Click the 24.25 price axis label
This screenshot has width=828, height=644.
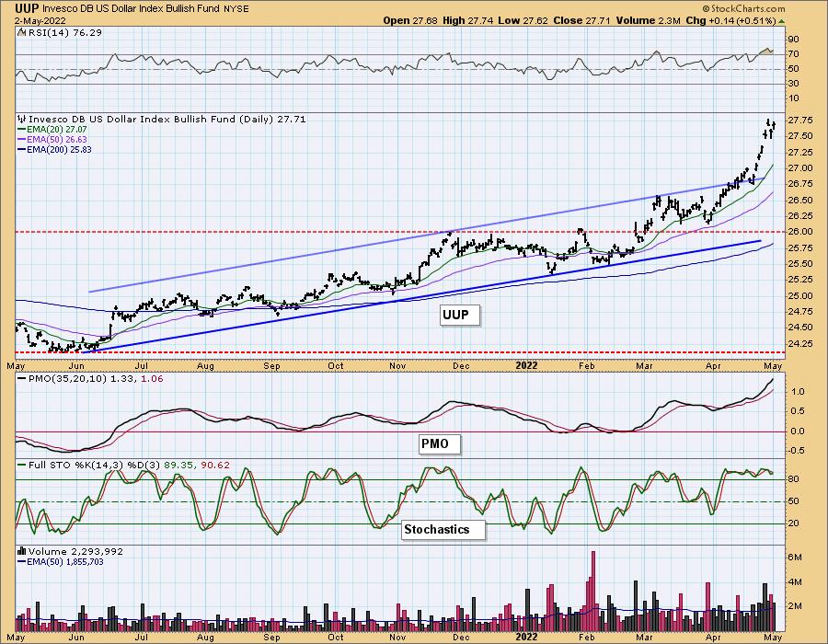coord(800,344)
